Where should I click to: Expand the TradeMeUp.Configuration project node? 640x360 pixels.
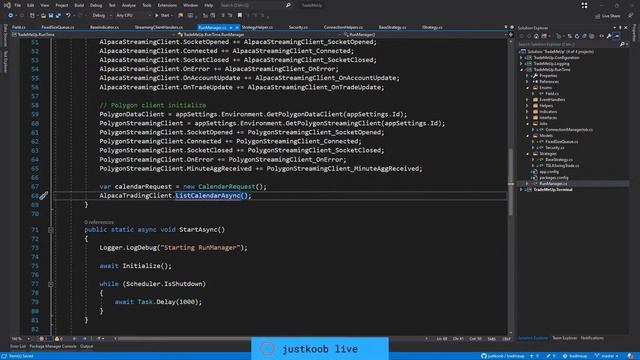pos(521,58)
